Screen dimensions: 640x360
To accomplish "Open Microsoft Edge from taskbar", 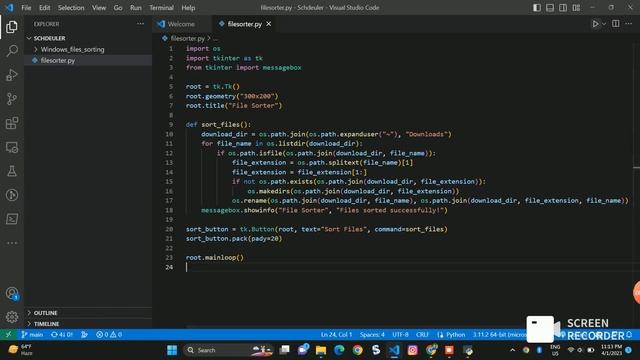I will tap(339, 350).
